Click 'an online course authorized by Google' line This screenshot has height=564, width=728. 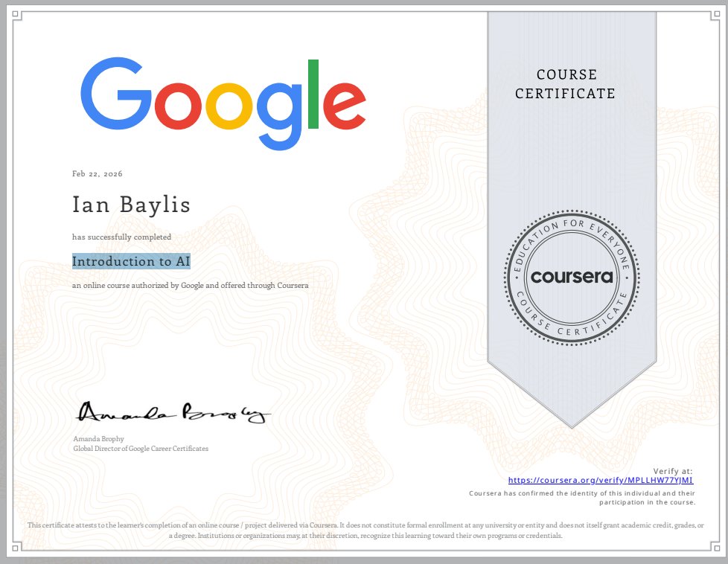[191, 286]
